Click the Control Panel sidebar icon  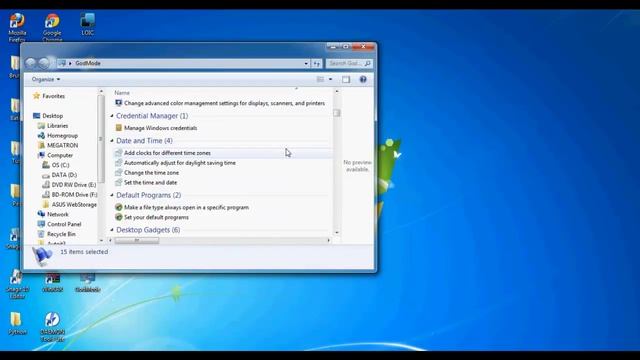pyautogui.click(x=41, y=224)
